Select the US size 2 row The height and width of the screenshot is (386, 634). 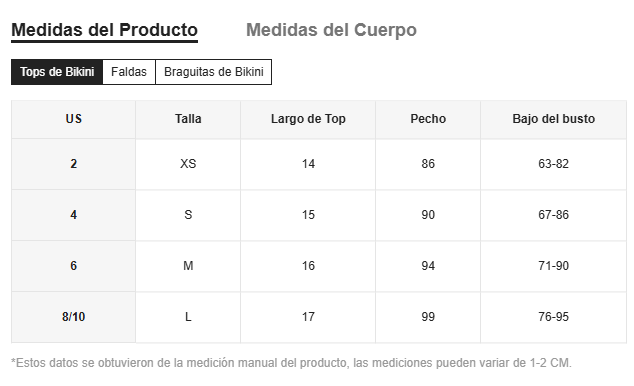tap(319, 164)
